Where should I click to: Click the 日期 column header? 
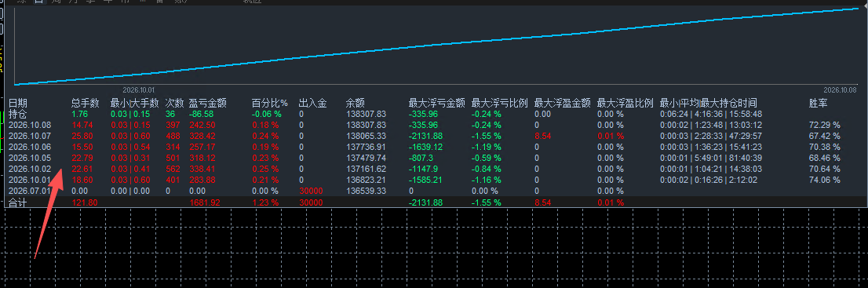click(x=18, y=103)
